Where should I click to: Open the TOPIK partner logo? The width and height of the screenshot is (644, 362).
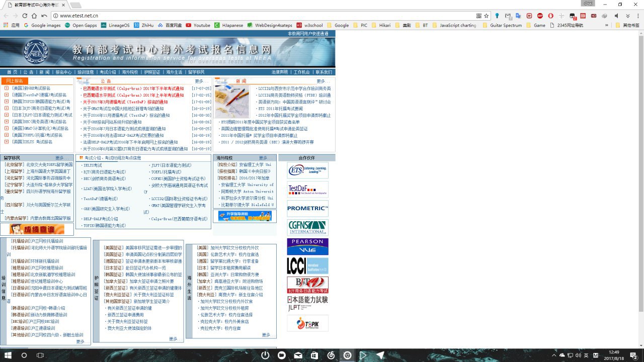pyautogui.click(x=307, y=323)
